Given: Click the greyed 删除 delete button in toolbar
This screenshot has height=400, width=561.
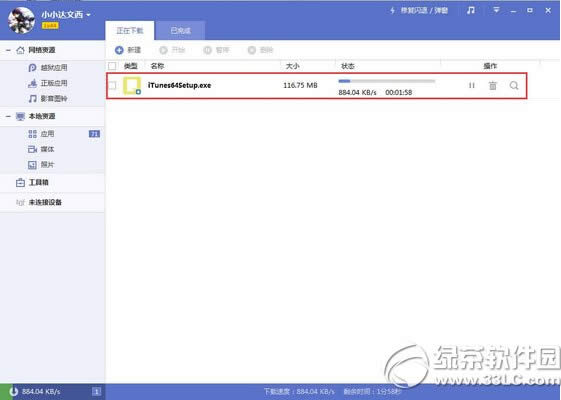Looking at the screenshot, I should [260, 50].
